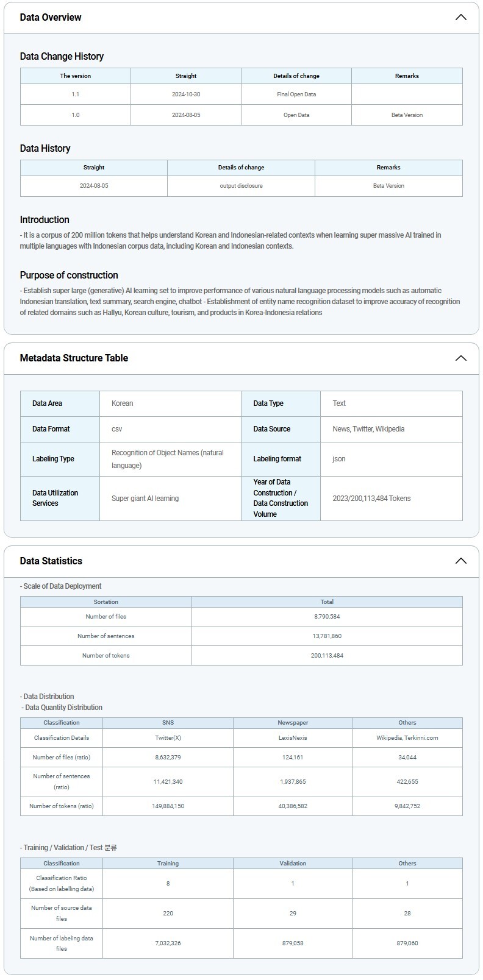Viewport: 483px width, 980px height.
Task: Click 'The version' column header
Action: 75,76
